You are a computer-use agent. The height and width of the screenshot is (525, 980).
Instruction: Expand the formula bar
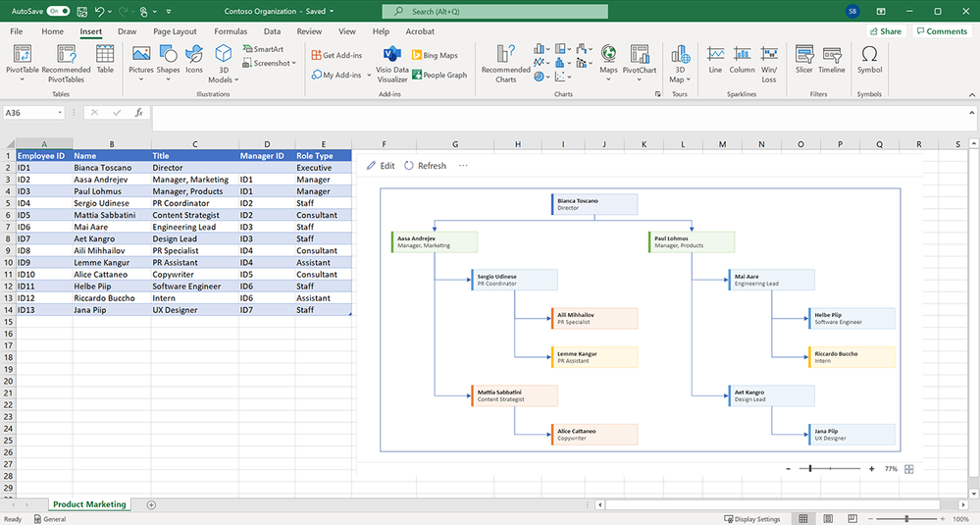click(972, 113)
